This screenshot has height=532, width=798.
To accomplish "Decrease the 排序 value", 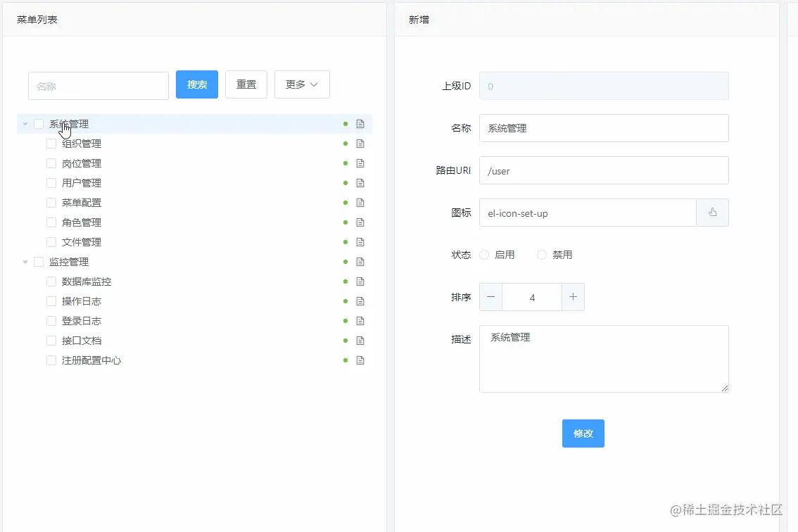I will pos(490,297).
